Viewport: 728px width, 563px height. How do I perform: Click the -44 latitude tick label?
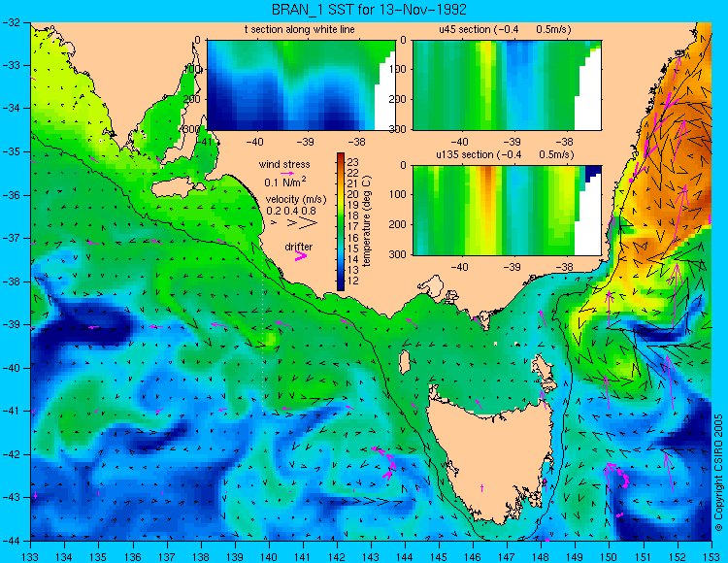click(12, 542)
